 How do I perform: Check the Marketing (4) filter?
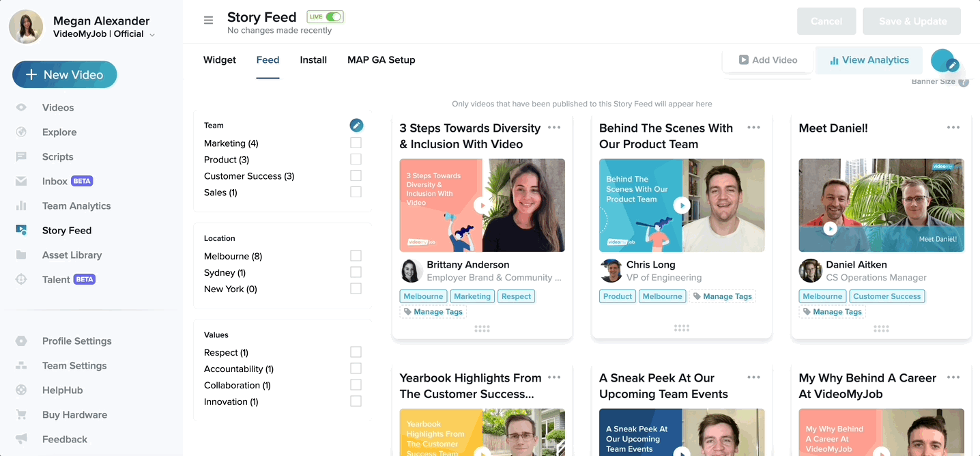(356, 143)
